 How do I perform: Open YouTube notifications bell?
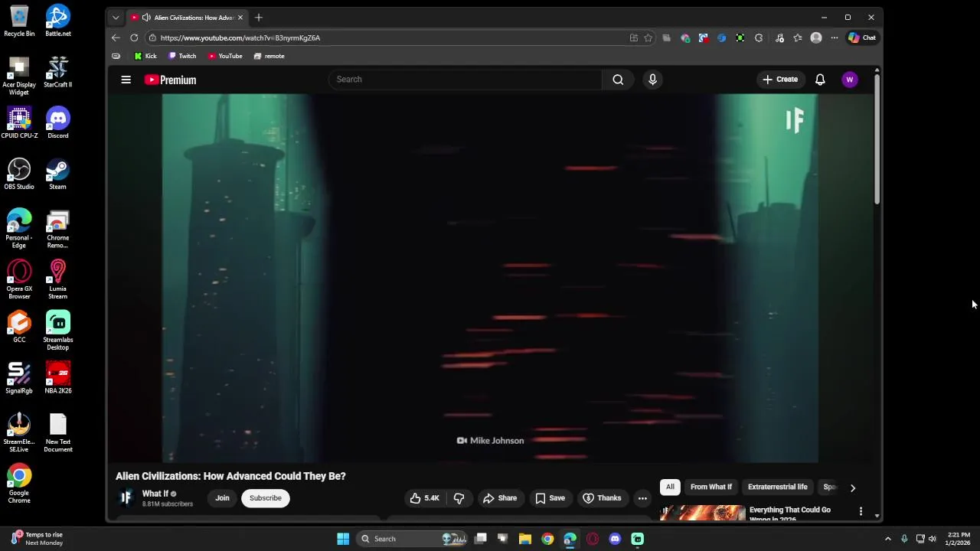(x=820, y=80)
